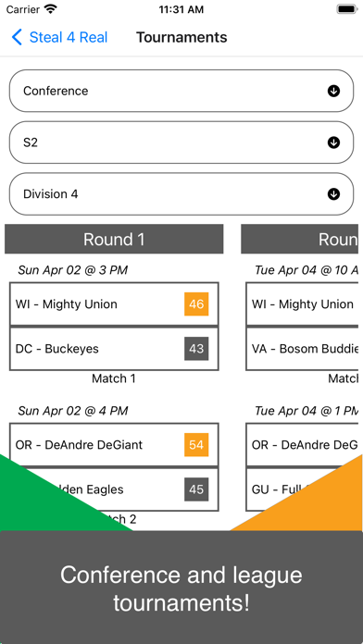Select DC - Buckeyes team row
The width and height of the screenshot is (363, 644).
[114, 349]
